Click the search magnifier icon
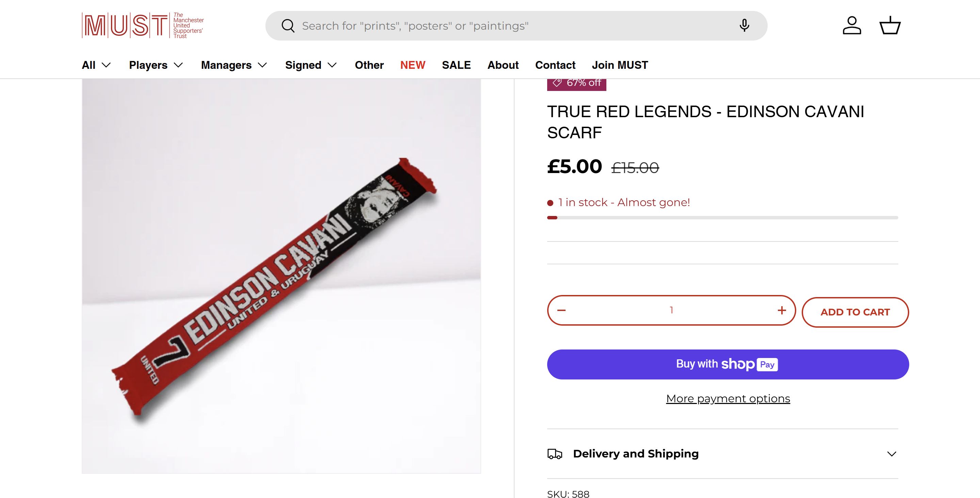Viewport: 980px width, 498px height. click(288, 26)
